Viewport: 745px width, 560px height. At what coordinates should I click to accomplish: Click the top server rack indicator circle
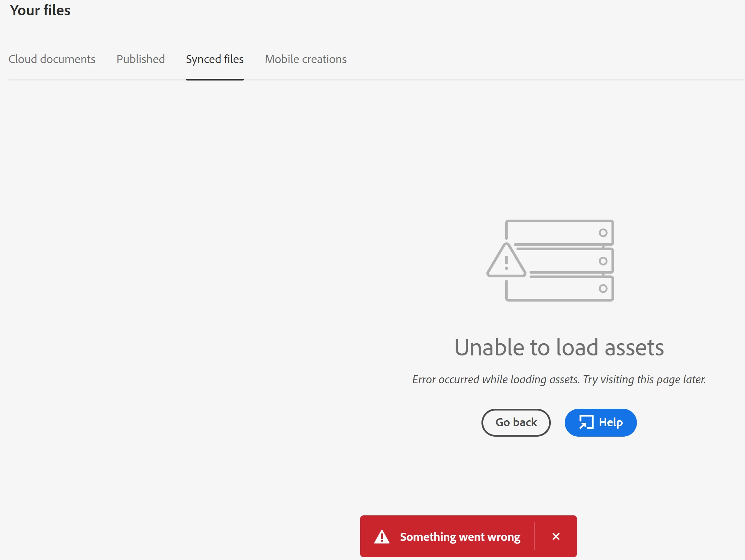tap(603, 233)
